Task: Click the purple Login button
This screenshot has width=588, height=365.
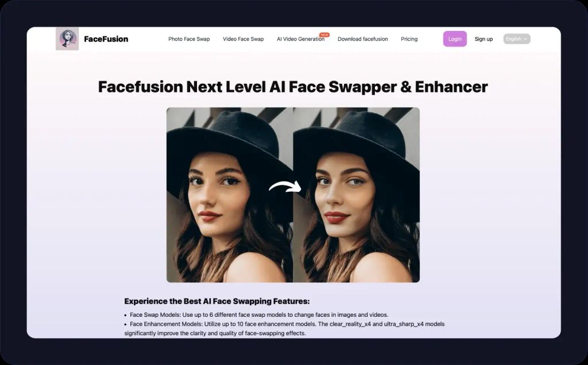Action: [455, 39]
